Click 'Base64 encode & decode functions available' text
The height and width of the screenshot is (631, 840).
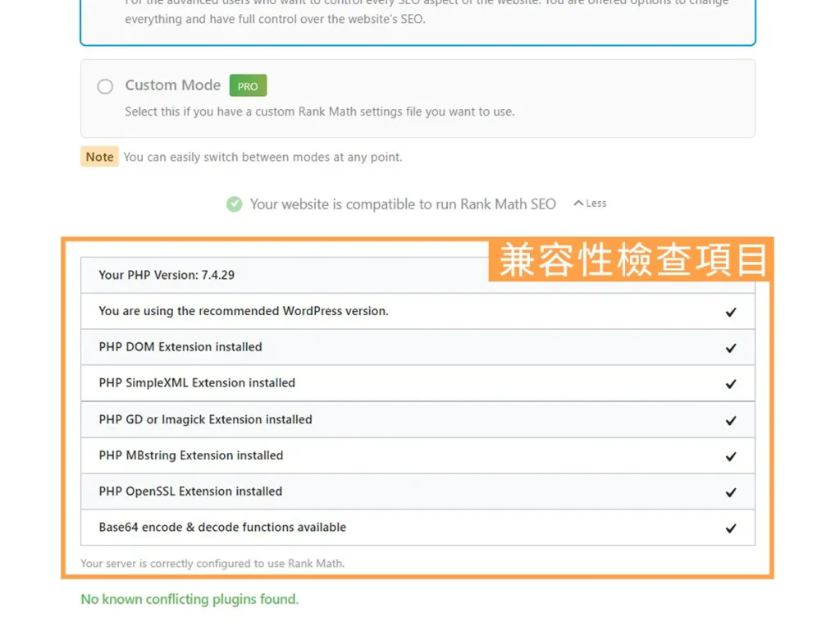pos(223,527)
